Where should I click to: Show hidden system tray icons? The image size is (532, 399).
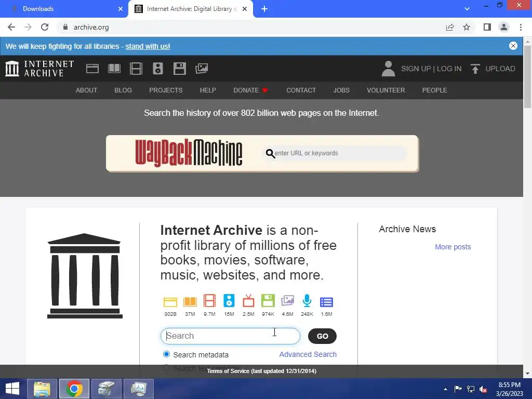[445, 389]
